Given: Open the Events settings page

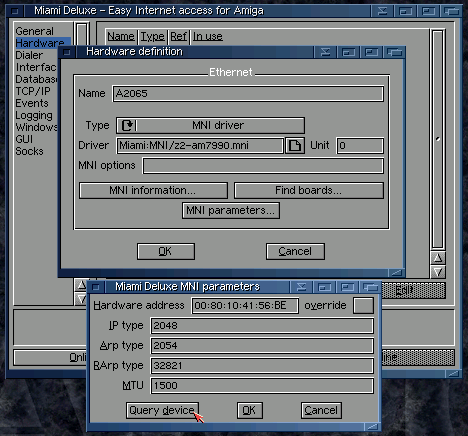Looking at the screenshot, I should [x=32, y=103].
